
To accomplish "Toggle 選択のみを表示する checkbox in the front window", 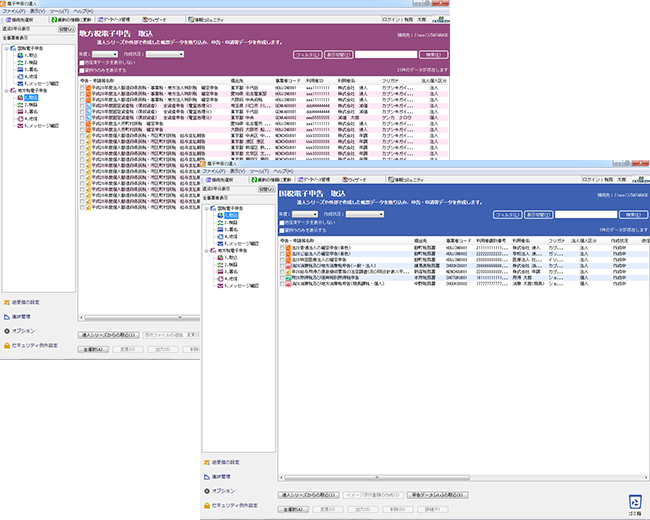I will coord(282,230).
